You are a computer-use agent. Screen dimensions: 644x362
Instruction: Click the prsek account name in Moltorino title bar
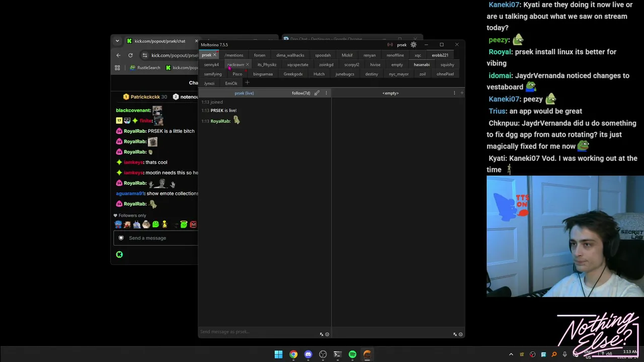[401, 45]
